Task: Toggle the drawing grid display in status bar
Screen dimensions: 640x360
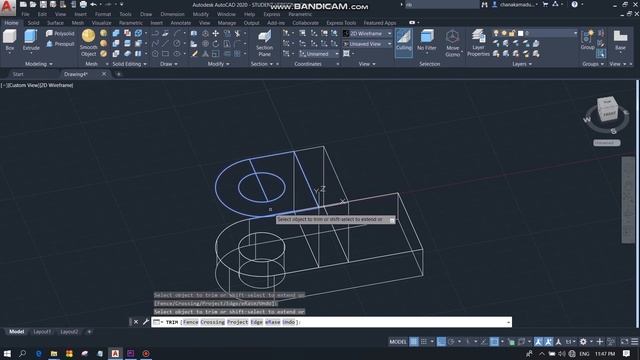Action: [x=413, y=342]
